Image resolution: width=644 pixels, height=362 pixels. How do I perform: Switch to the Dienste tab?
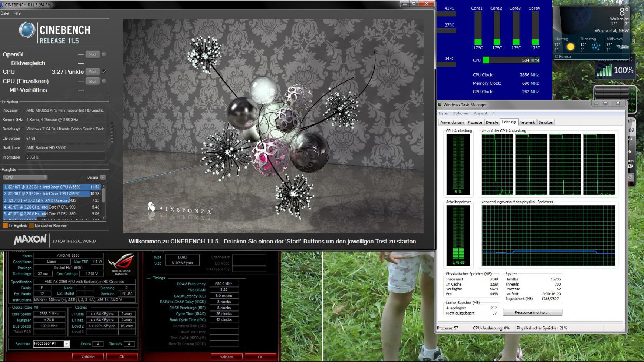tap(492, 122)
